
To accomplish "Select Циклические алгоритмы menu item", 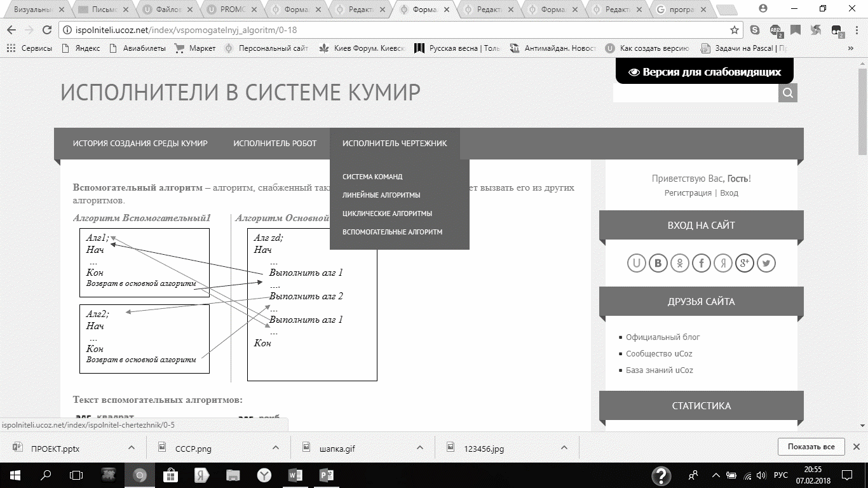I will (x=387, y=213).
